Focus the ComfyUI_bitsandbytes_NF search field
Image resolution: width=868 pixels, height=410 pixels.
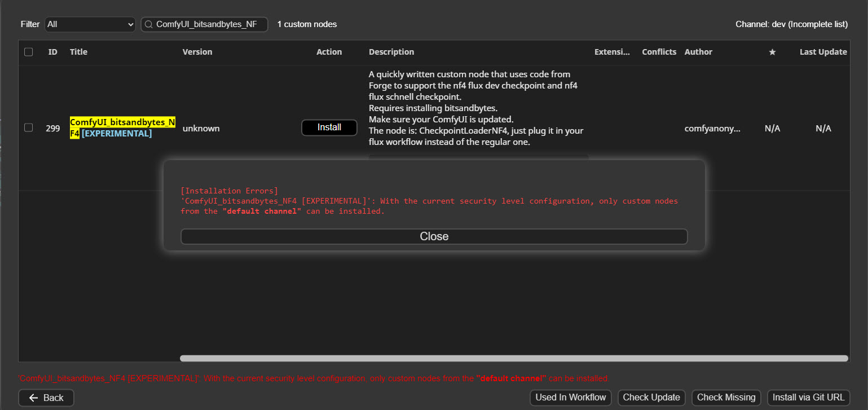click(x=209, y=24)
